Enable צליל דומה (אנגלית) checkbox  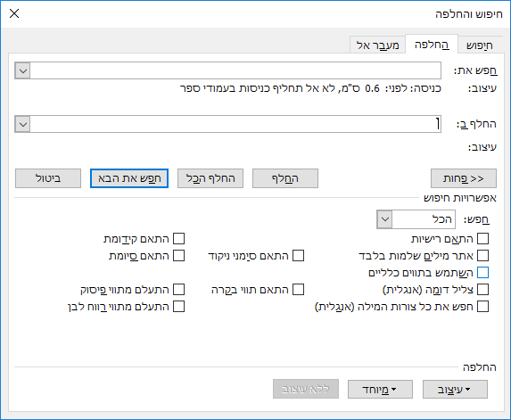pos(482,289)
